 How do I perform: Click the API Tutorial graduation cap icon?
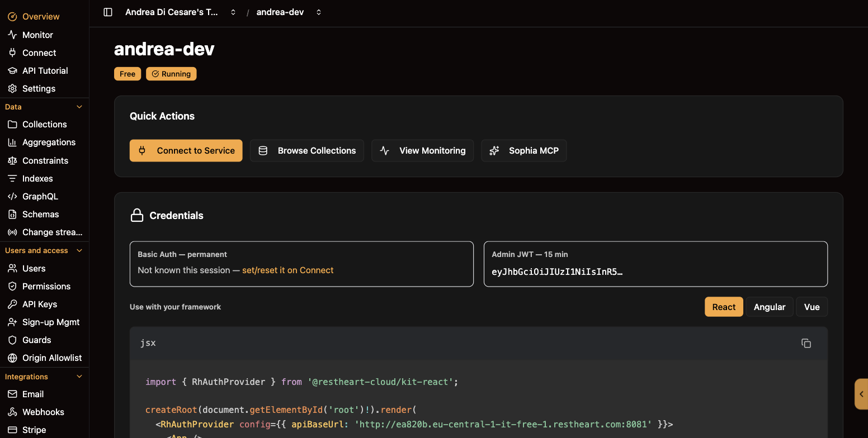(x=12, y=70)
